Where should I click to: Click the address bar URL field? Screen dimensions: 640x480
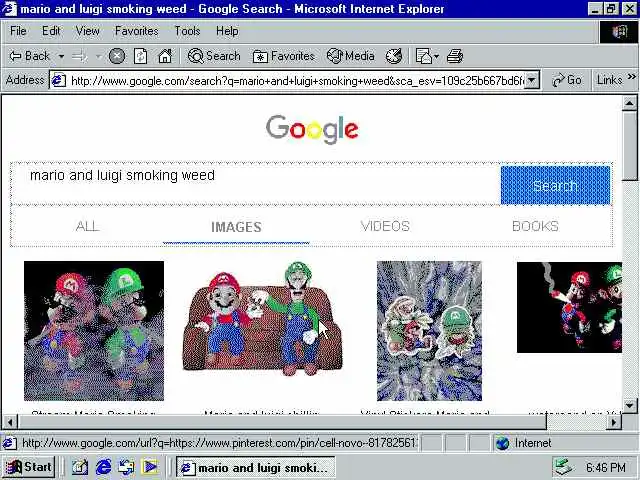pyautogui.click(x=297, y=80)
